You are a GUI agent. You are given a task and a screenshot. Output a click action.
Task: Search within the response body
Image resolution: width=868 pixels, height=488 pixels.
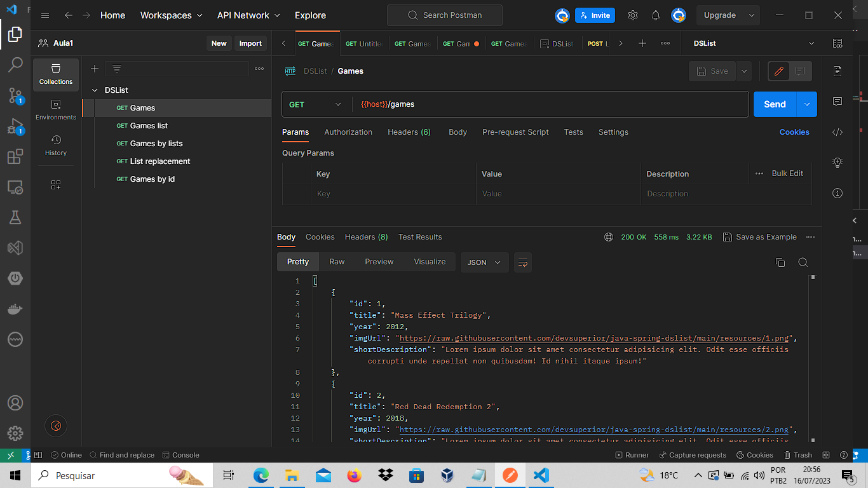[803, 262]
